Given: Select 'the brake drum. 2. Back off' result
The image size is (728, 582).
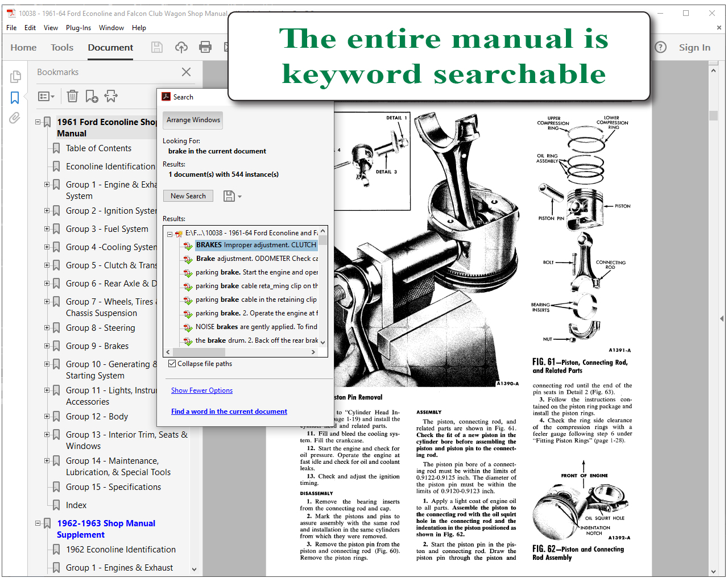Looking at the screenshot, I should click(x=257, y=341).
